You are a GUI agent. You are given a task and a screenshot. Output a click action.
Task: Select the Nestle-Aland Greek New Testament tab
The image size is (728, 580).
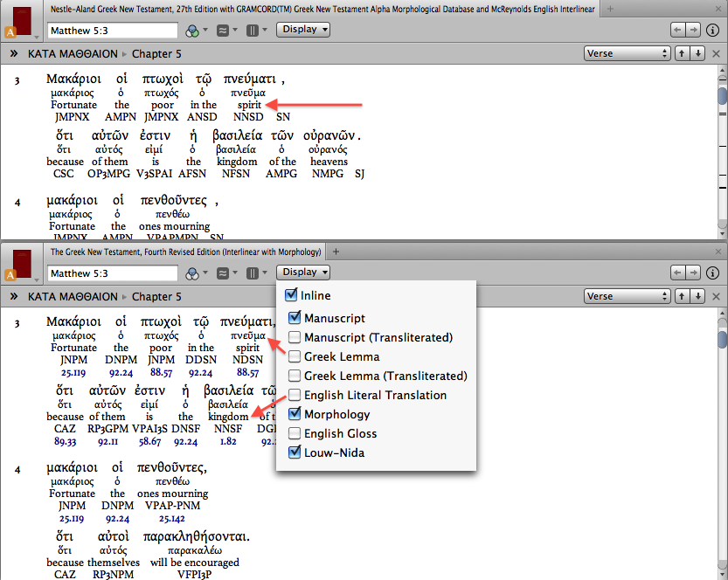(x=322, y=9)
